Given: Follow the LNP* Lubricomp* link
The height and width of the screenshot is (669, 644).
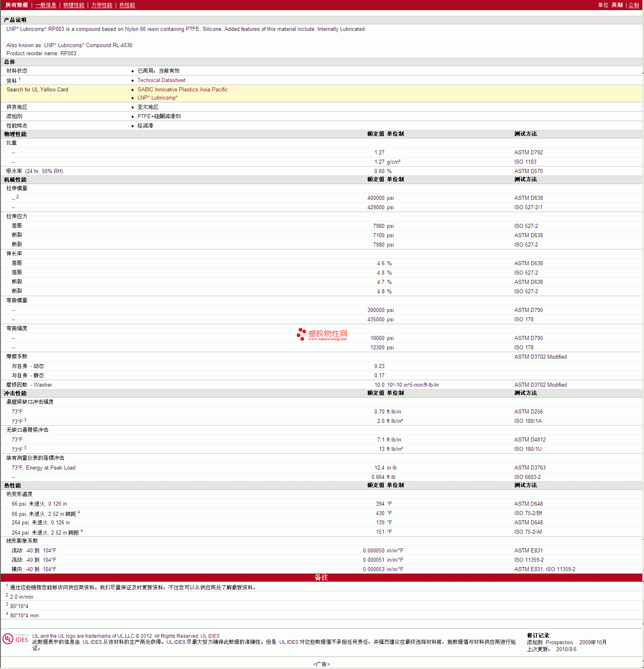Looking at the screenshot, I should pyautogui.click(x=158, y=98).
